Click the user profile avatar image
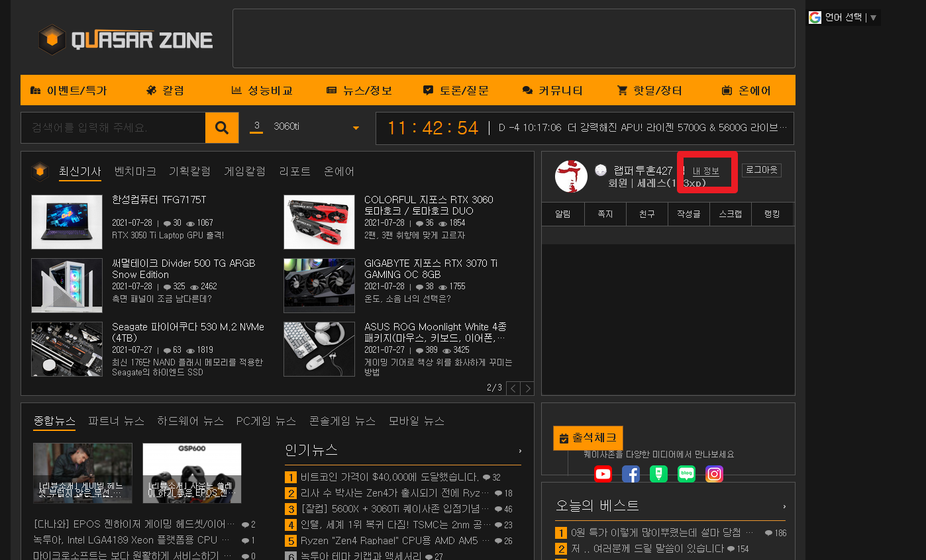Image resolution: width=926 pixels, height=560 pixels. click(x=571, y=176)
